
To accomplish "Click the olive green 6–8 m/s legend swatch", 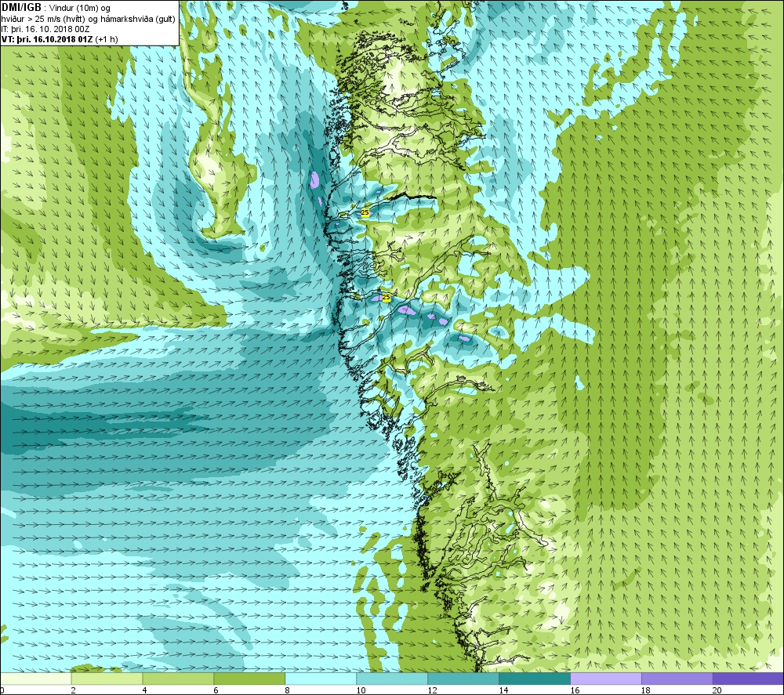I will (249, 679).
